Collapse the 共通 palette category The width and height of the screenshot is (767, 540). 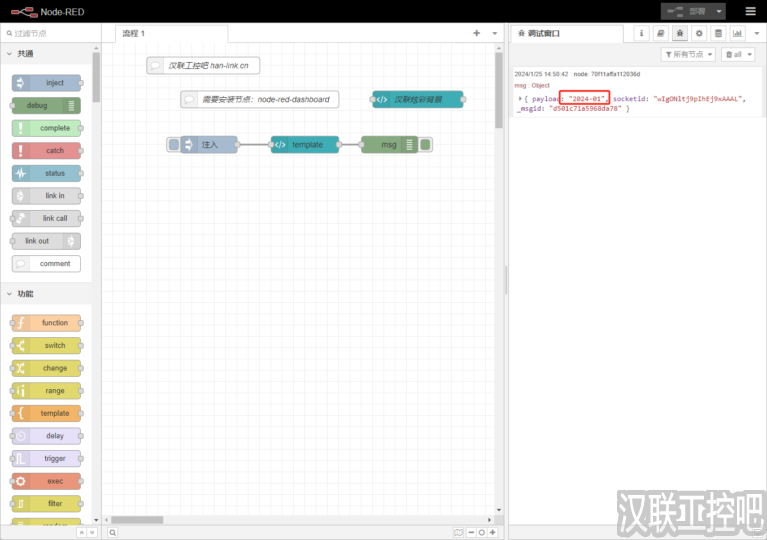11,54
